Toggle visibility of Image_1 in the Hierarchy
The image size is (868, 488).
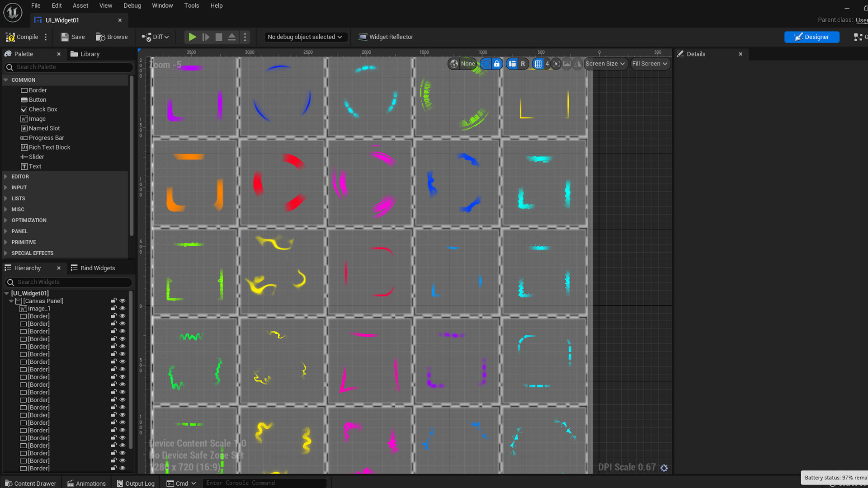point(122,308)
